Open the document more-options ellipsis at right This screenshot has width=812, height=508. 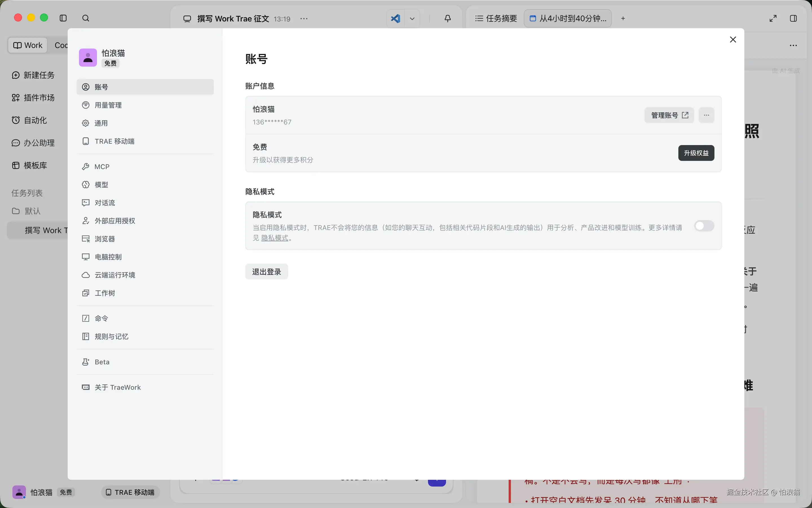click(793, 45)
